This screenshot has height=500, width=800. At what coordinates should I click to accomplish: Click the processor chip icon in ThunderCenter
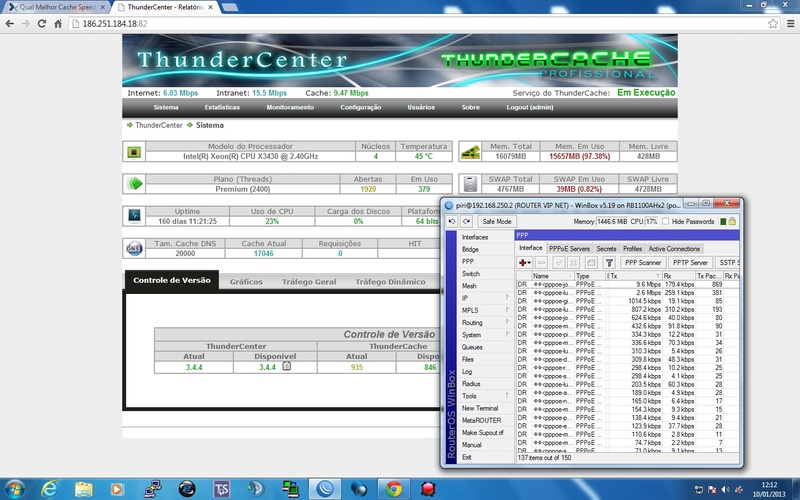[134, 152]
